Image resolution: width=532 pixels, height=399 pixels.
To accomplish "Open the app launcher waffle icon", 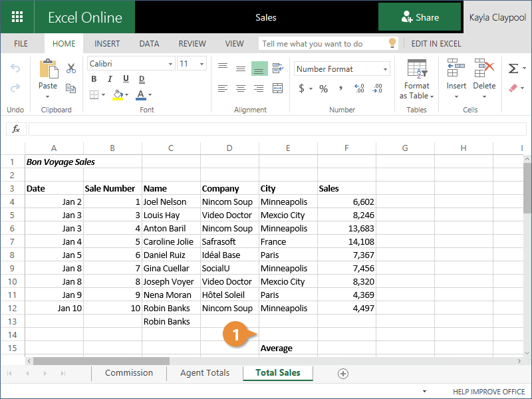I will coord(17,17).
